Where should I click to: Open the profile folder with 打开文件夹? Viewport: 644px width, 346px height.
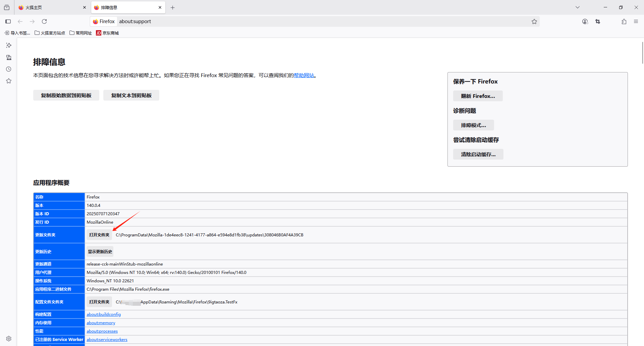coord(99,302)
